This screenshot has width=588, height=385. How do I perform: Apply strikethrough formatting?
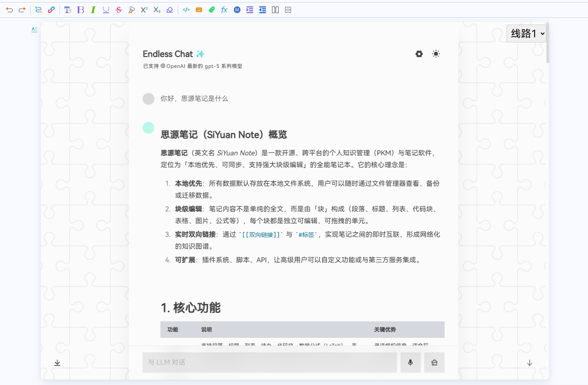coord(119,10)
